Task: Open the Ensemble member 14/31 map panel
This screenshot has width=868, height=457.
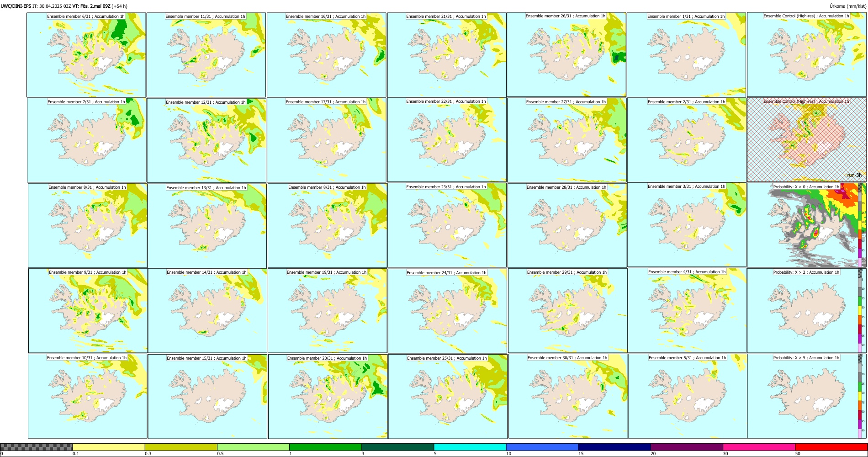Action: [x=207, y=311]
